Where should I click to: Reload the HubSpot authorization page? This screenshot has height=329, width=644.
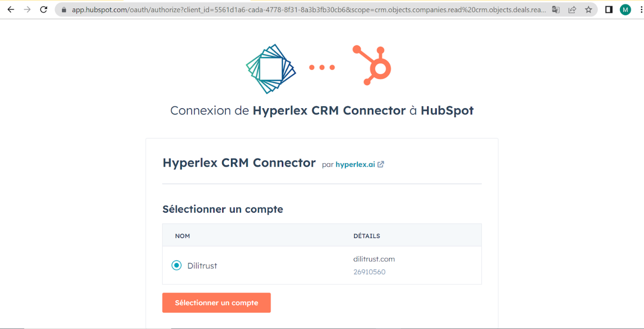43,9
